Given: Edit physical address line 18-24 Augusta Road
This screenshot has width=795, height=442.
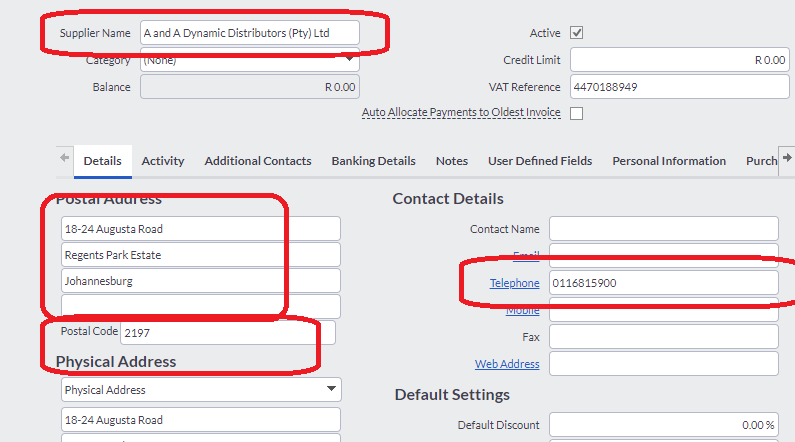Looking at the screenshot, I should (x=201, y=420).
